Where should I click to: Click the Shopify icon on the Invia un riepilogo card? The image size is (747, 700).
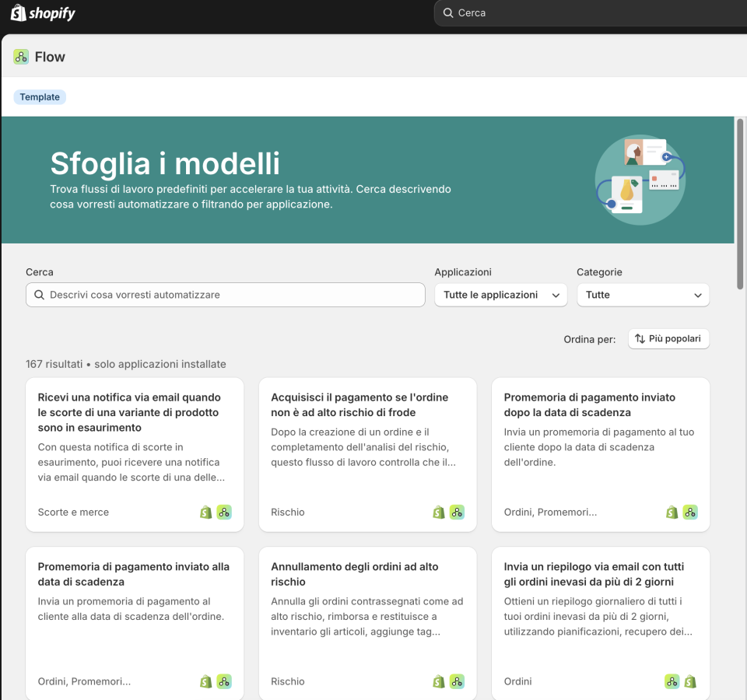690,681
